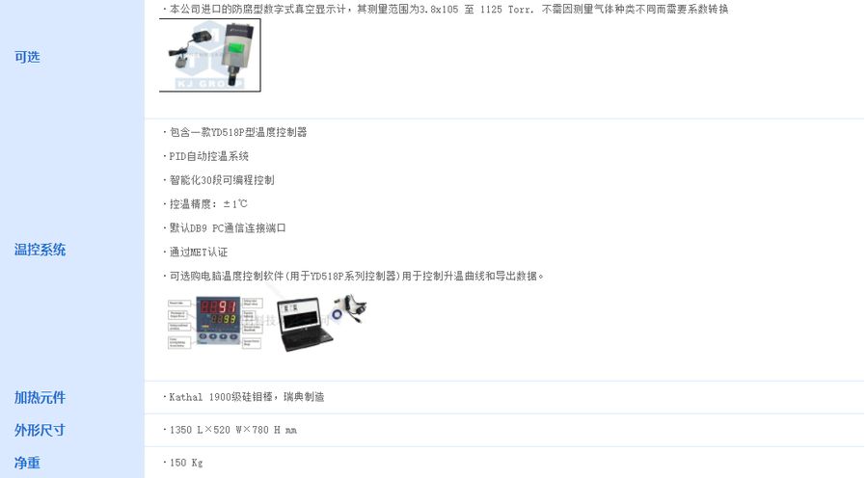This screenshot has width=868, height=478.
Task: Click the laptop showing control software image
Action: click(x=305, y=324)
